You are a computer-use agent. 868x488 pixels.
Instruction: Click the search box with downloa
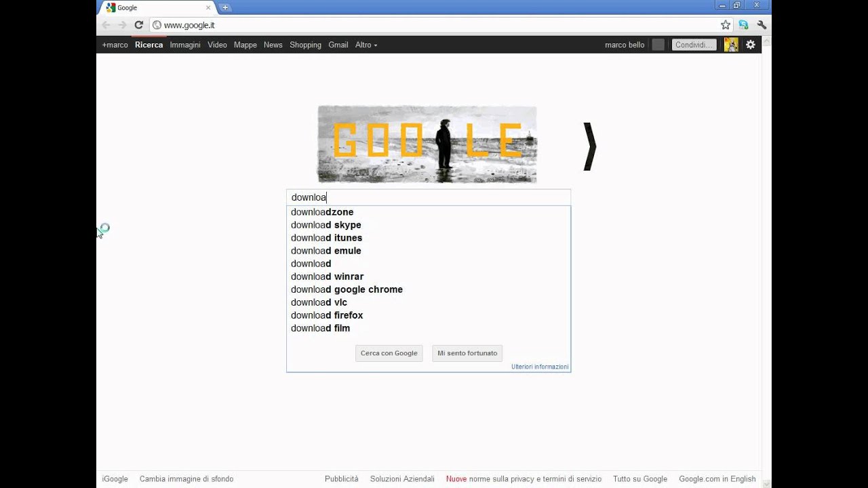click(x=429, y=197)
